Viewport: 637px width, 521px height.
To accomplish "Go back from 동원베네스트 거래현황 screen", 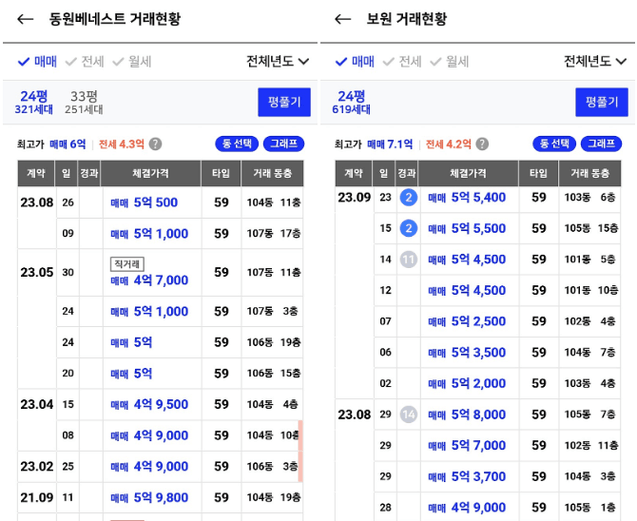I will tap(25, 20).
